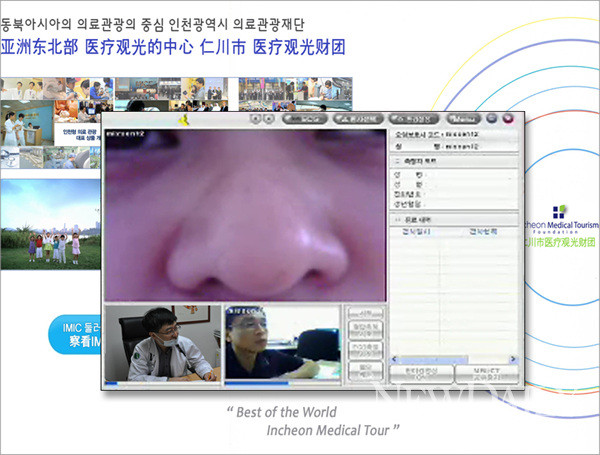The height and width of the screenshot is (455, 600).
Task: Click the red round close icon
Action: tap(508, 119)
